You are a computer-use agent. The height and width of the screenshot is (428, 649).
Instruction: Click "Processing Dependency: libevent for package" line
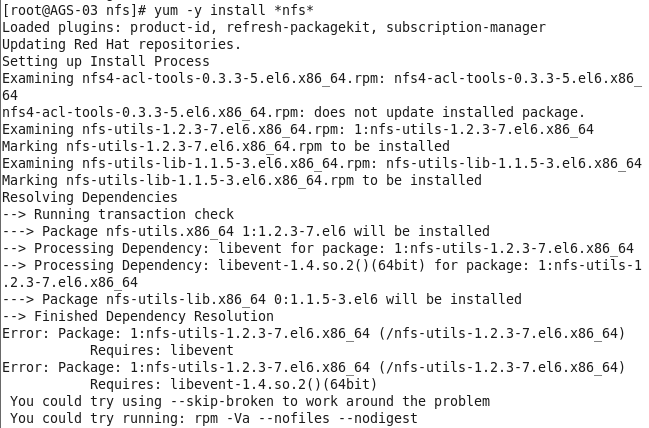pyautogui.click(x=317, y=248)
